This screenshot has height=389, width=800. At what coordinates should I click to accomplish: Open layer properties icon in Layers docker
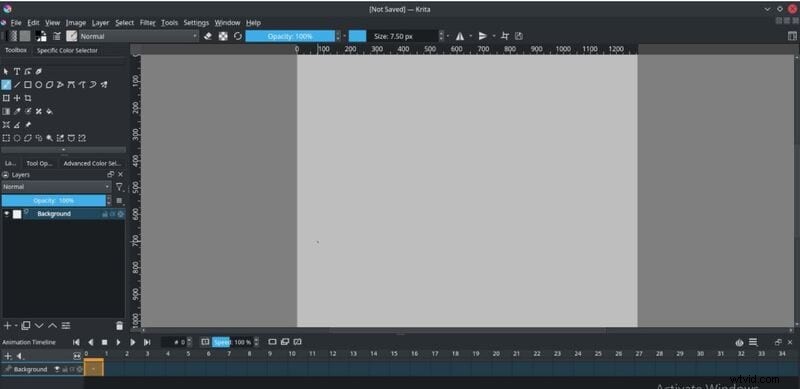(66, 326)
